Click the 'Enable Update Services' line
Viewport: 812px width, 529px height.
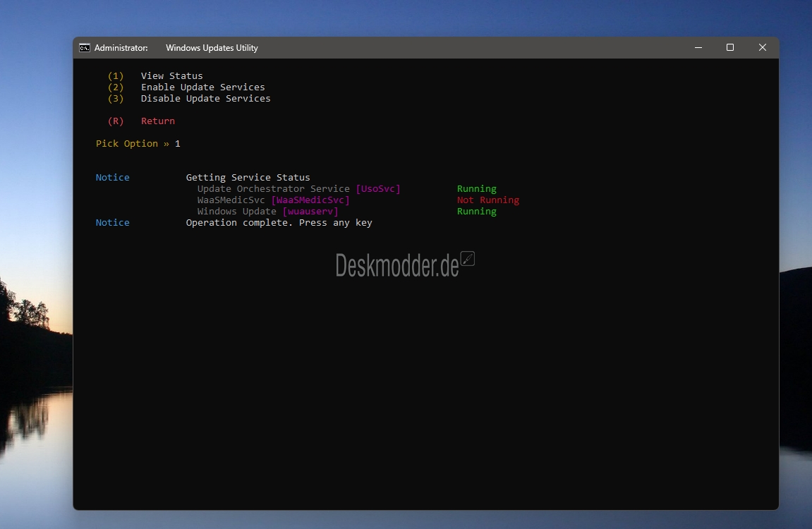tap(203, 87)
